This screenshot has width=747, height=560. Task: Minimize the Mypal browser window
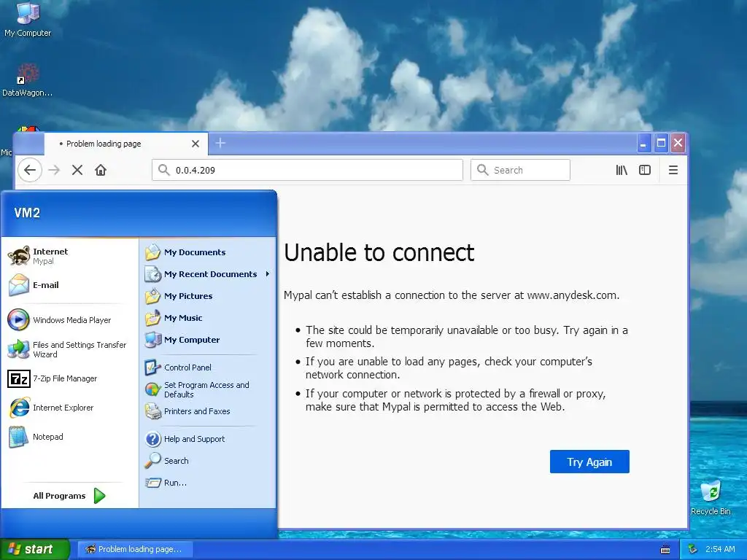643,144
